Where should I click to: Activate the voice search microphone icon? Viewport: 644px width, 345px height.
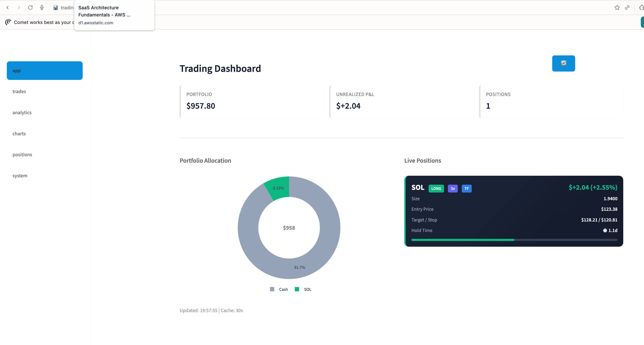point(42,8)
